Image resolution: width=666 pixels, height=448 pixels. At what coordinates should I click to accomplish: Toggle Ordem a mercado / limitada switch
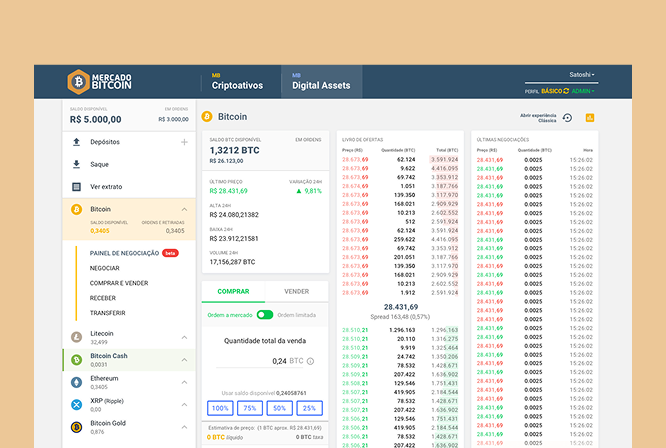[x=265, y=315]
